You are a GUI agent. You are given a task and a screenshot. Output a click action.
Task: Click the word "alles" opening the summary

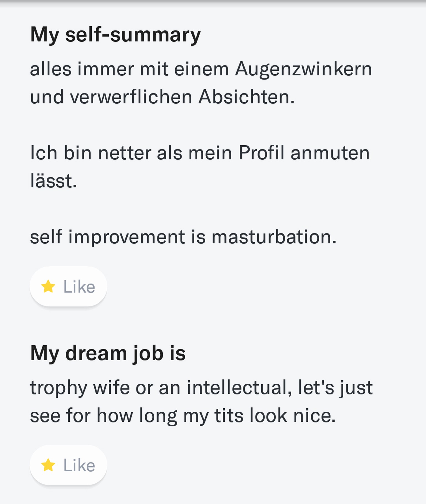51,69
